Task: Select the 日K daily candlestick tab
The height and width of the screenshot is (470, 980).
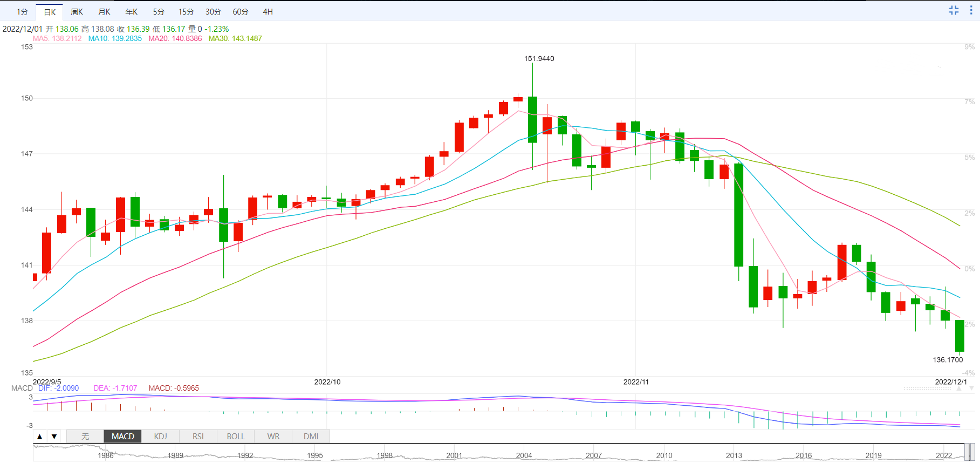Action: (x=50, y=12)
